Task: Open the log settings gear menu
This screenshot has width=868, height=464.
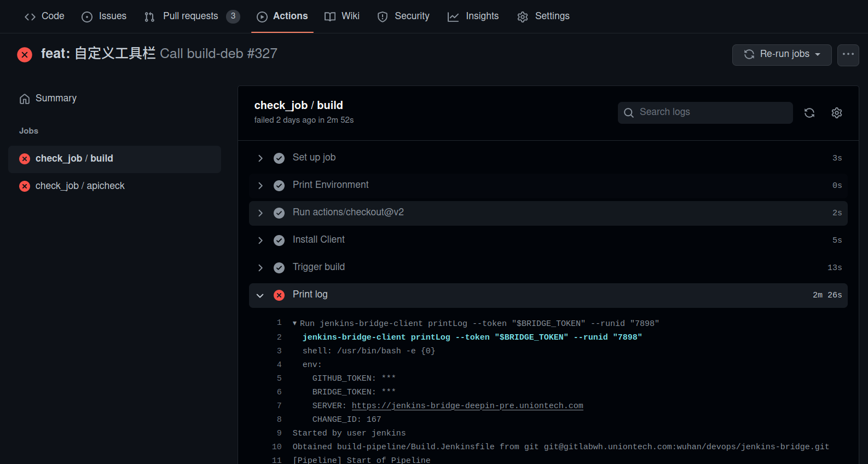Action: click(x=837, y=113)
